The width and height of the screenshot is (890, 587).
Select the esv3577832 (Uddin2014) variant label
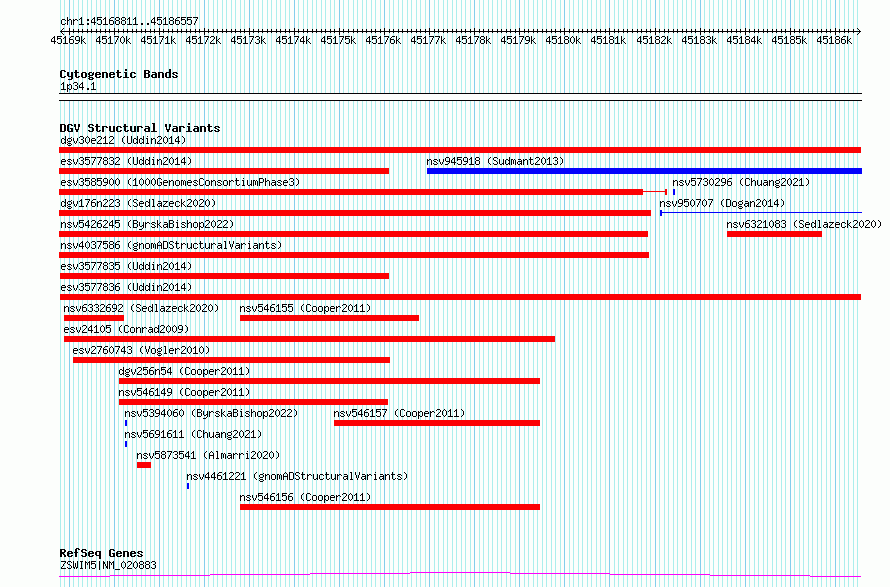126,161
